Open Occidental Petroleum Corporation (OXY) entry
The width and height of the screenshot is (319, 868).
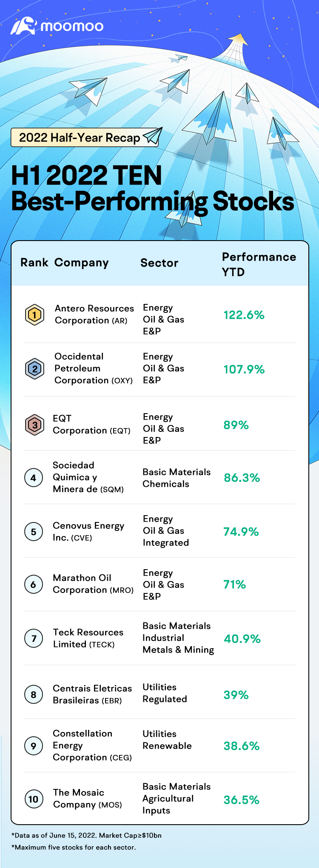(x=93, y=368)
